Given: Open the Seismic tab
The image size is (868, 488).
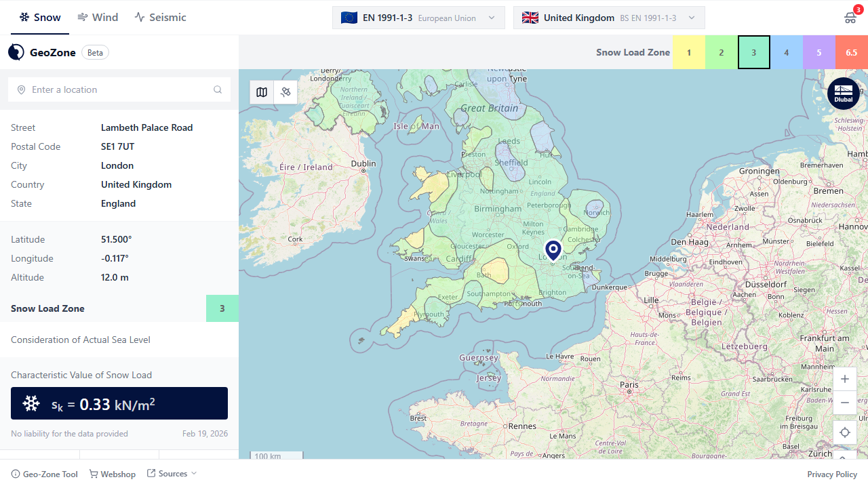Looking at the screenshot, I should point(160,17).
